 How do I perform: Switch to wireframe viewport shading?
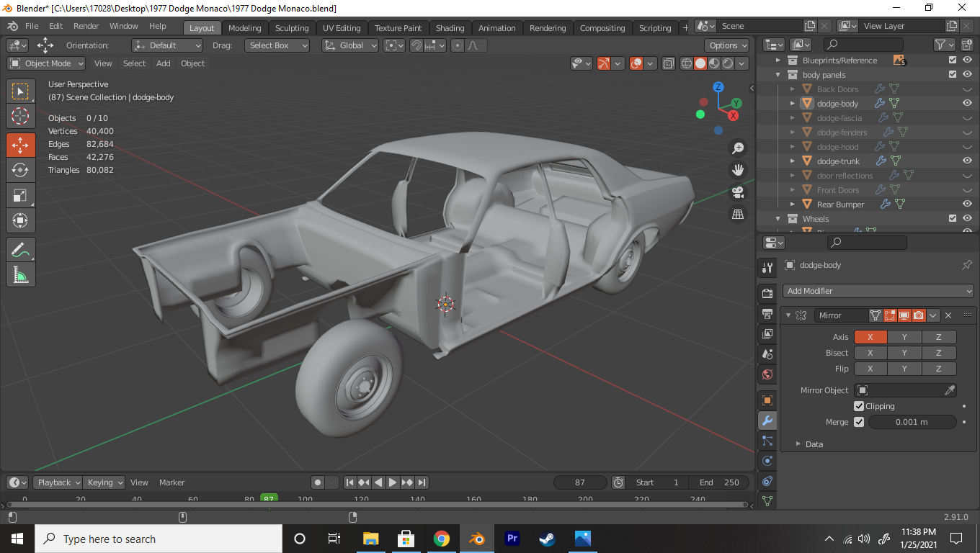[687, 63]
